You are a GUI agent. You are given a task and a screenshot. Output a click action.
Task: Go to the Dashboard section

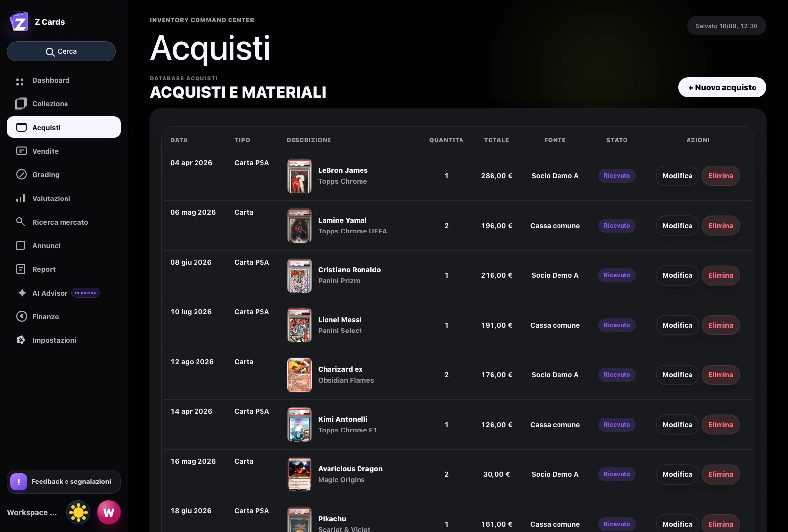pyautogui.click(x=64, y=80)
